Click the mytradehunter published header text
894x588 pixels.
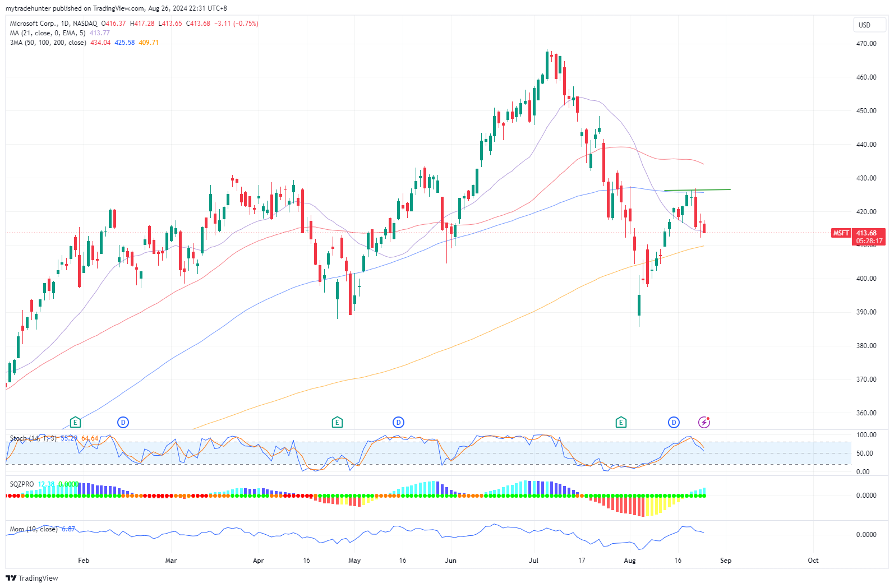(x=116, y=8)
